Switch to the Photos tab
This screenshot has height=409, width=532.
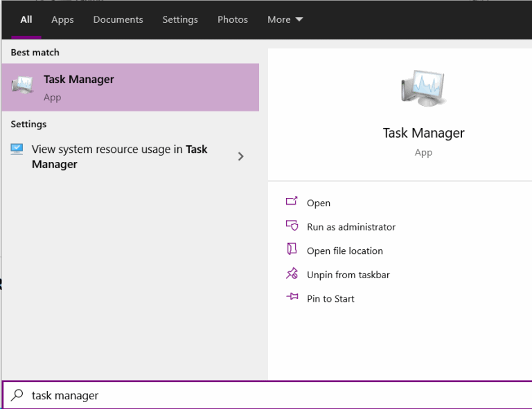coord(233,19)
